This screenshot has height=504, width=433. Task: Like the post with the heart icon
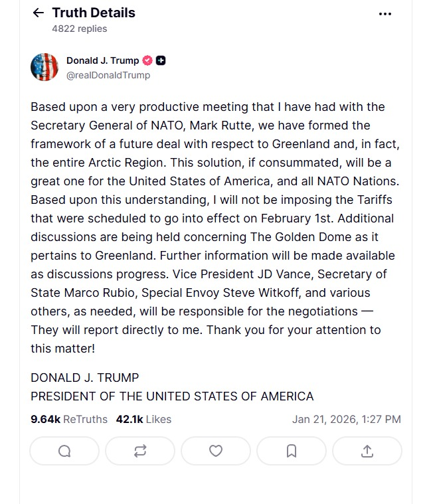pos(216,451)
